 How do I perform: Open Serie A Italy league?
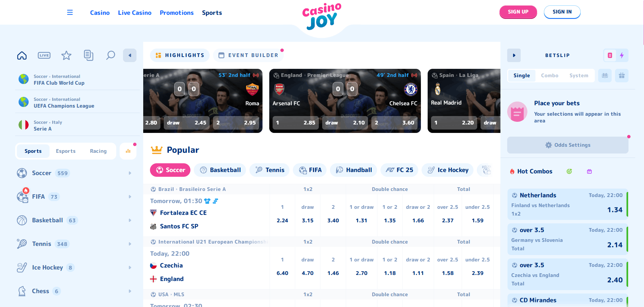[78, 125]
